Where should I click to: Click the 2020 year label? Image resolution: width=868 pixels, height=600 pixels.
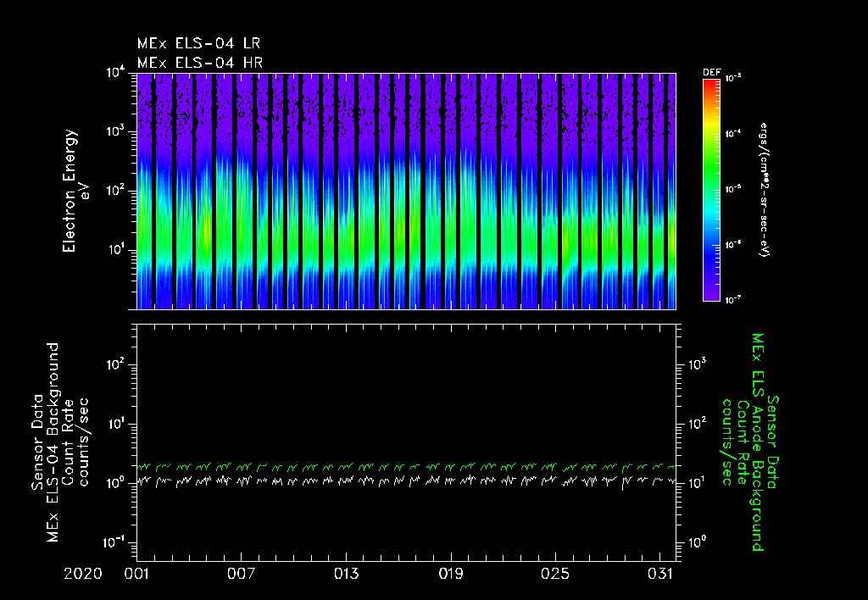click(83, 574)
